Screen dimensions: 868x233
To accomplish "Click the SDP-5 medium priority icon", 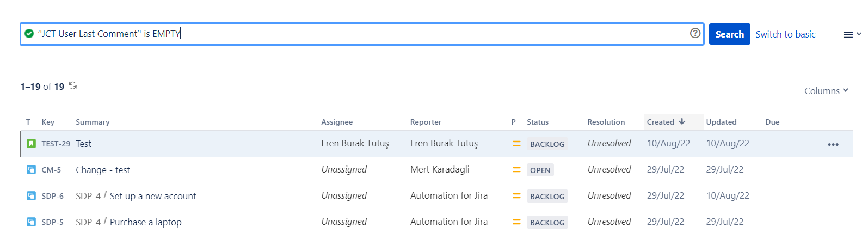I will 516,222.
